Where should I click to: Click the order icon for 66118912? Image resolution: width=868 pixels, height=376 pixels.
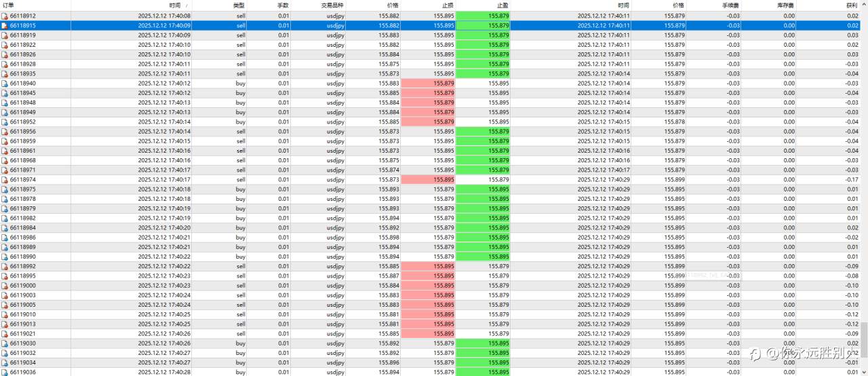(x=5, y=16)
